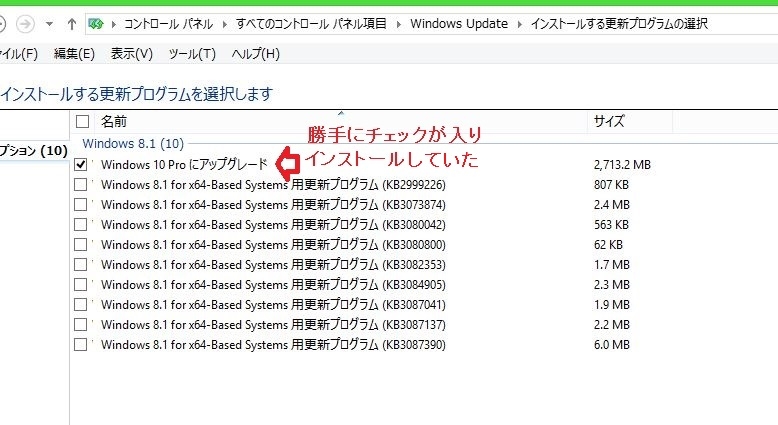Select the update row named KB3073874
Viewport: 778px width, 425px height.
click(273, 204)
